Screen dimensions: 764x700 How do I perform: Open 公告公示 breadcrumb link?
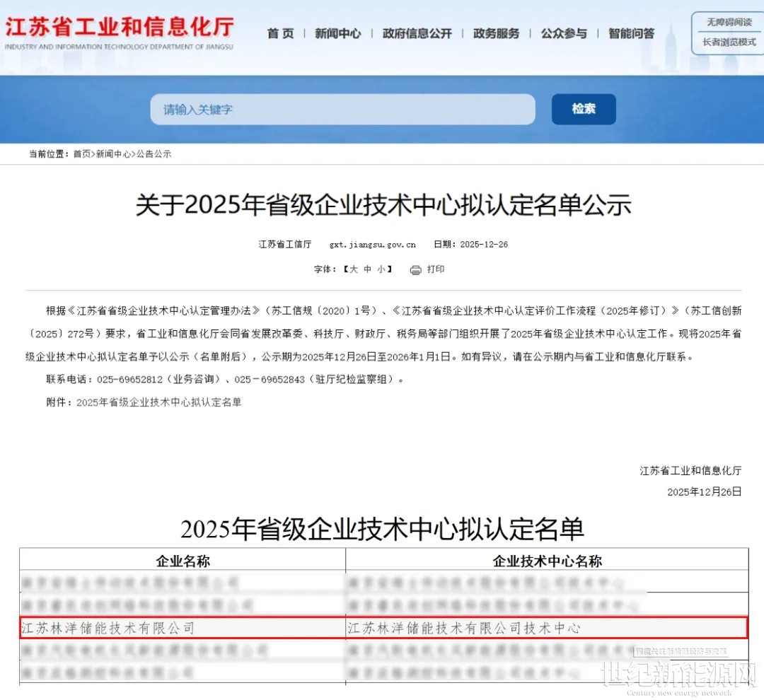click(x=154, y=153)
